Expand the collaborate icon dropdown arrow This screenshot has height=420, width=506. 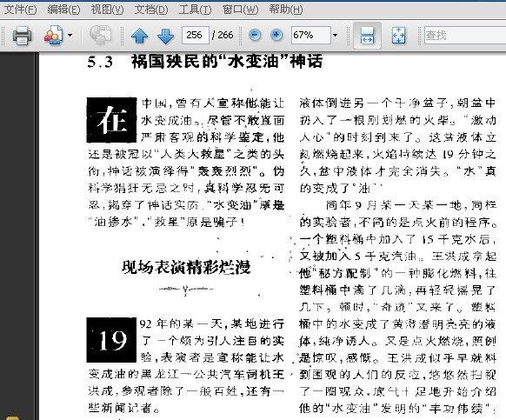[x=70, y=35]
